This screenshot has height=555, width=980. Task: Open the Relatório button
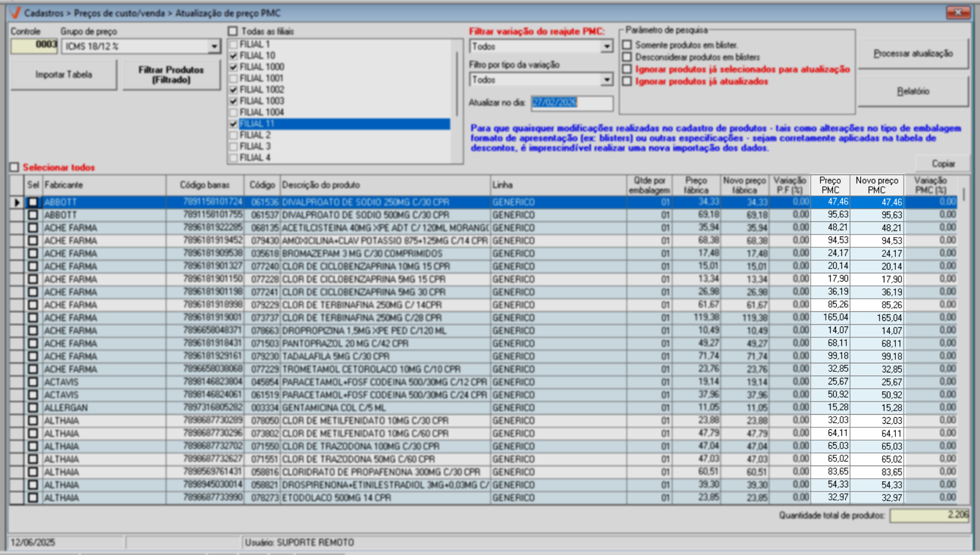(x=913, y=91)
